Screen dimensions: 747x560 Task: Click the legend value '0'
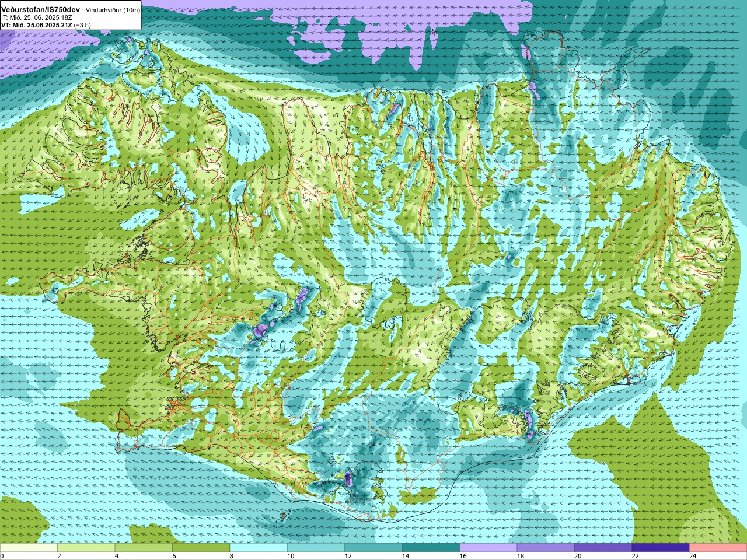[2, 556]
